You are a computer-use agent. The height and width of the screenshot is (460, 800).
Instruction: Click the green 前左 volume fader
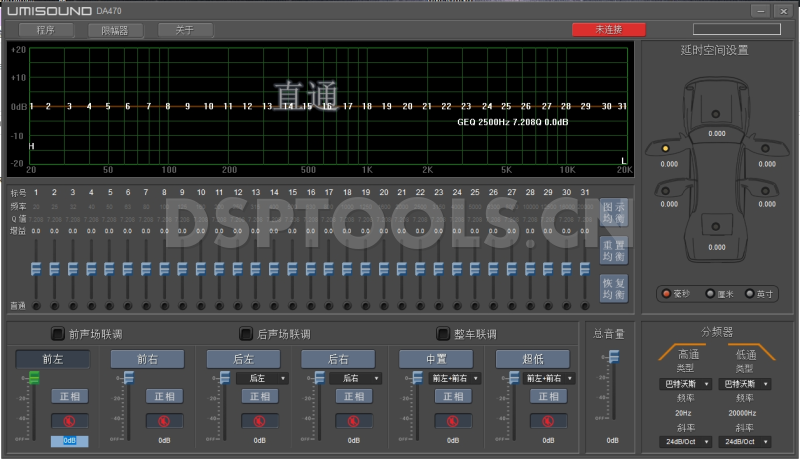tap(34, 378)
